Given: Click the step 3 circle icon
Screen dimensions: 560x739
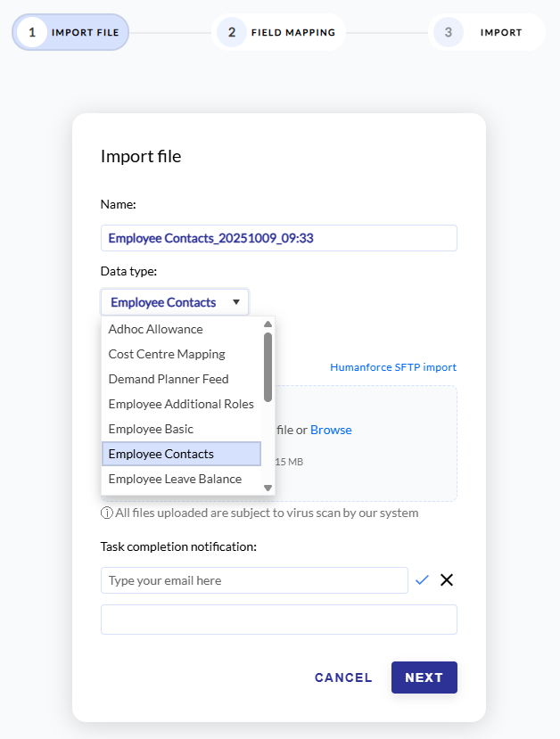Looking at the screenshot, I should coord(448,31).
